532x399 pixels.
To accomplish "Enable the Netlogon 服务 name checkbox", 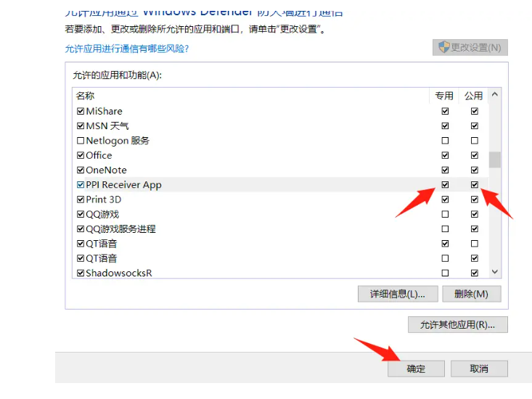I will pyautogui.click(x=81, y=141).
